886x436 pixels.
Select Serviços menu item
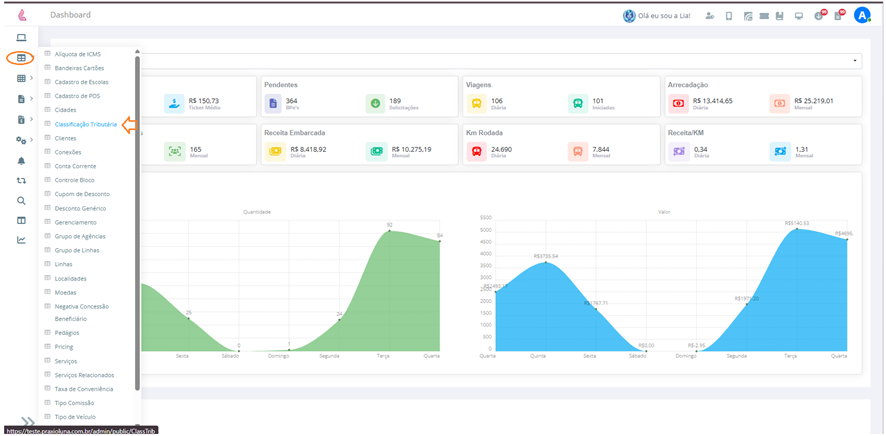[x=66, y=361]
